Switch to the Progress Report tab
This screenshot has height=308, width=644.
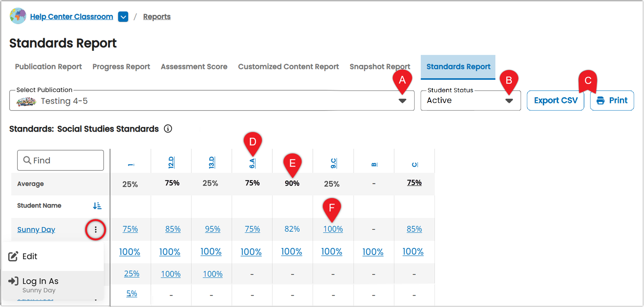click(x=121, y=67)
